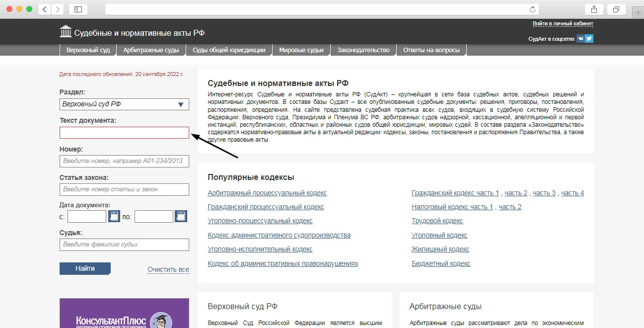Switch to Суды общей юрисдикции tab
Screen dimensions: 644x328
click(229, 50)
